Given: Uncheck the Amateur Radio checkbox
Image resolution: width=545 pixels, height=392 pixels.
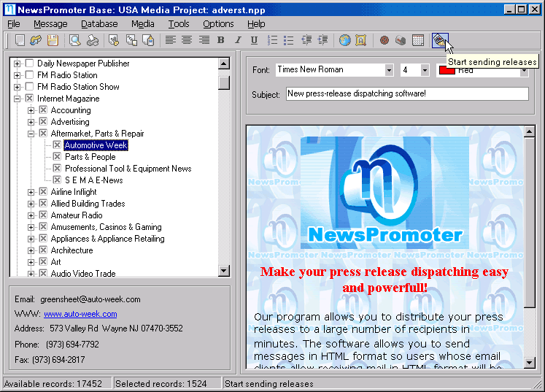Looking at the screenshot, I should pyautogui.click(x=43, y=215).
